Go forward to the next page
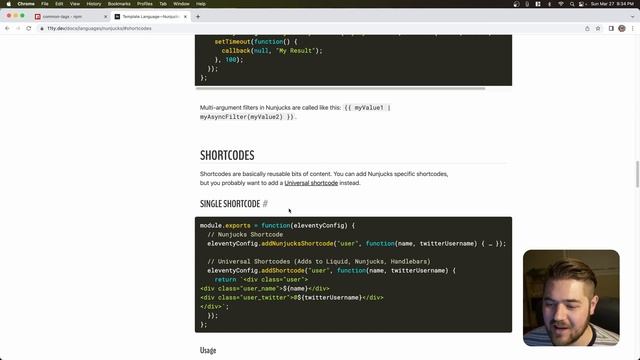Screen dimensions: 640x360 coord(18,28)
